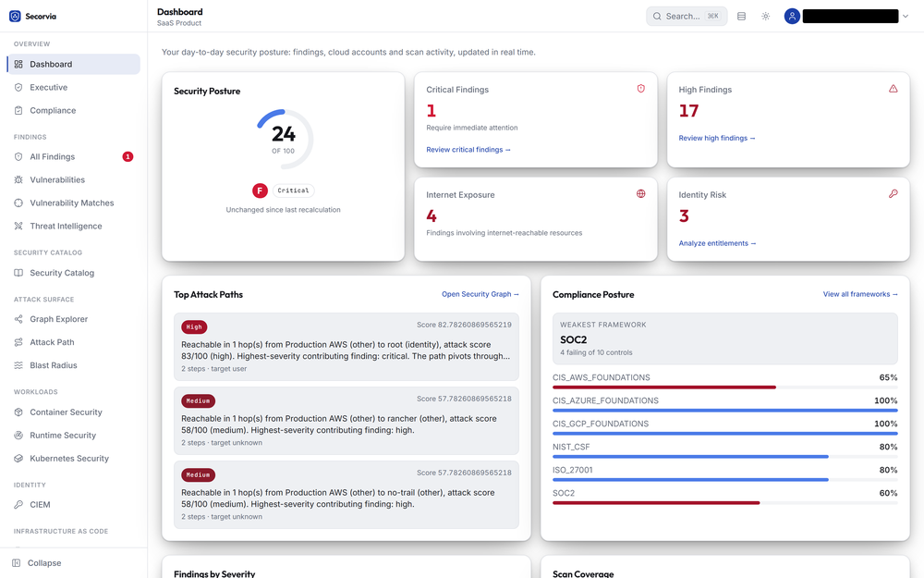The width and height of the screenshot is (924, 578).
Task: Open the Kubernetes Security page label
Action: (x=69, y=459)
